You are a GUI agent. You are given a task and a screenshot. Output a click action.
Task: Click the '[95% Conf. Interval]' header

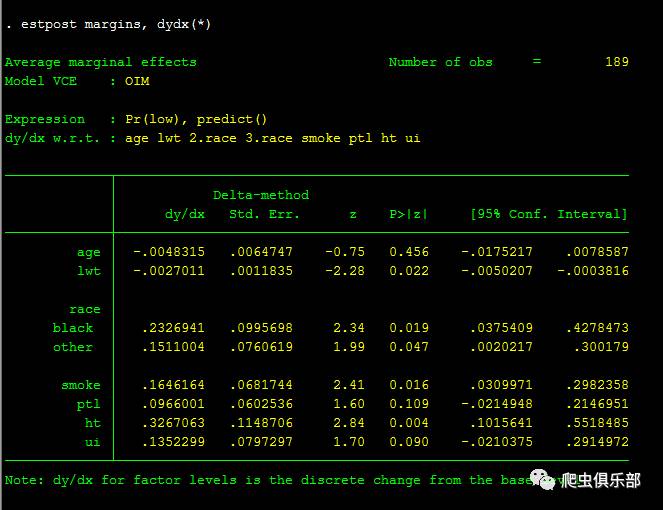point(549,214)
